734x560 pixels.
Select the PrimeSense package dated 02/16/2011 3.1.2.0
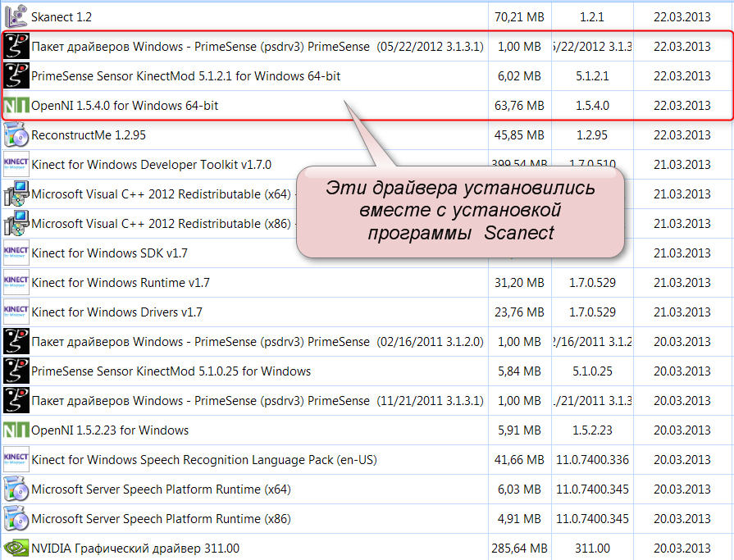258,342
